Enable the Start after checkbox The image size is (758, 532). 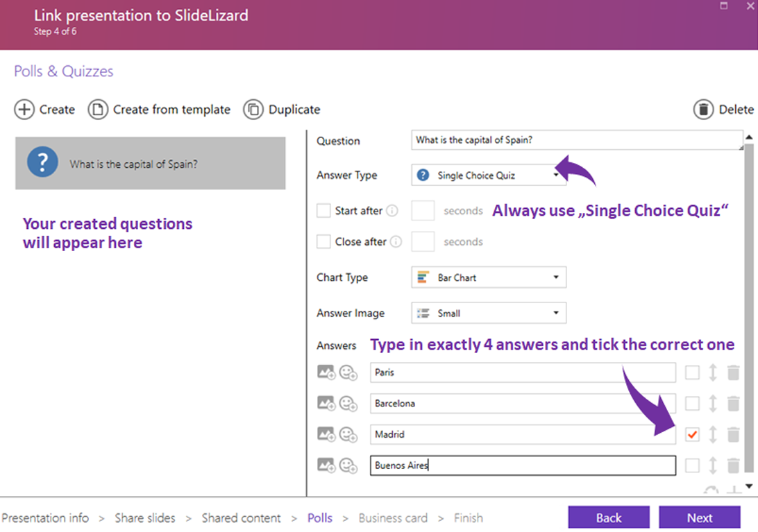click(x=323, y=211)
